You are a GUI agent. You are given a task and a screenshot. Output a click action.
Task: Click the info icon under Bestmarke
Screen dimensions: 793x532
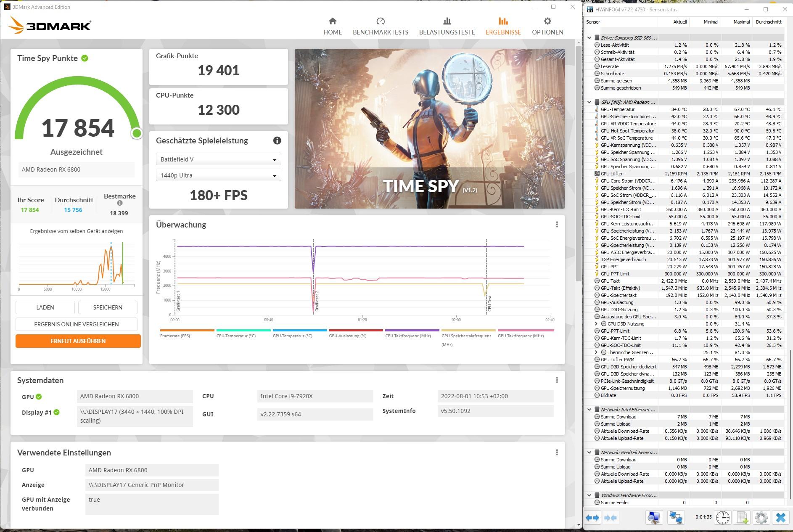tap(120, 203)
